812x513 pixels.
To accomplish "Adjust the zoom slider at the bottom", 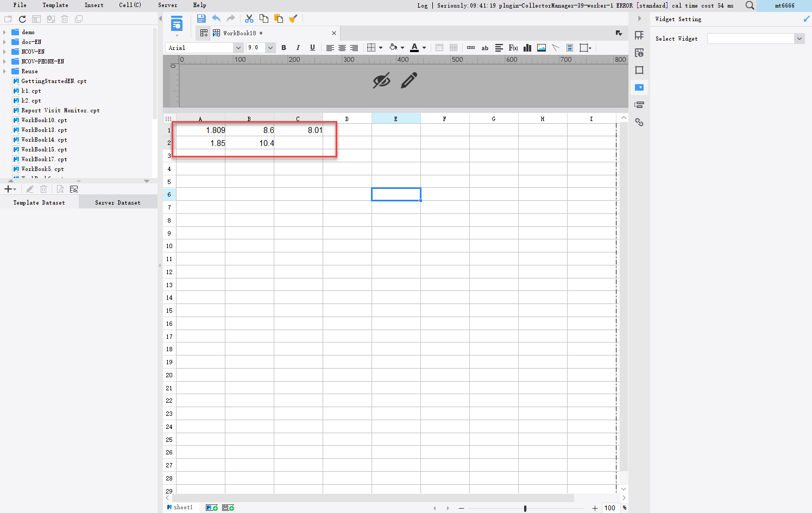I will click(x=525, y=509).
